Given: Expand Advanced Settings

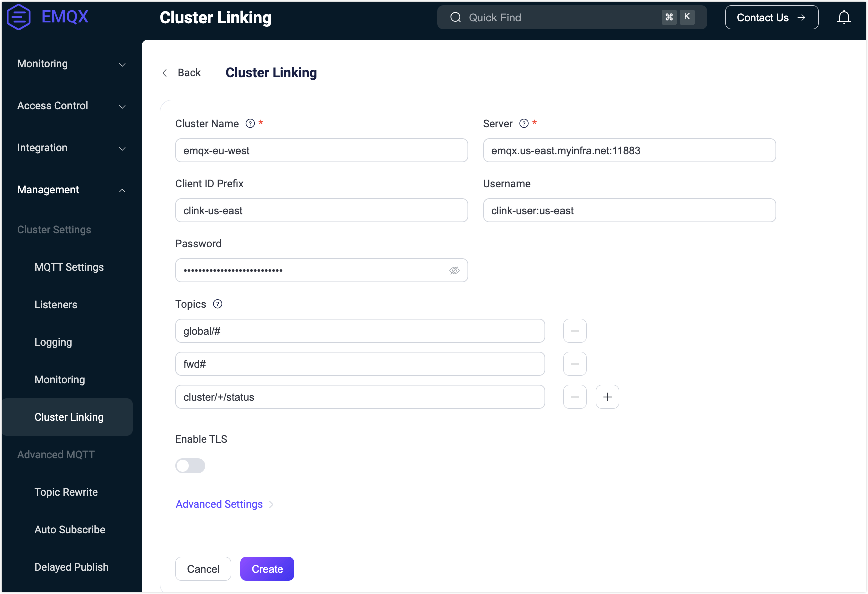Looking at the screenshot, I should (x=219, y=504).
